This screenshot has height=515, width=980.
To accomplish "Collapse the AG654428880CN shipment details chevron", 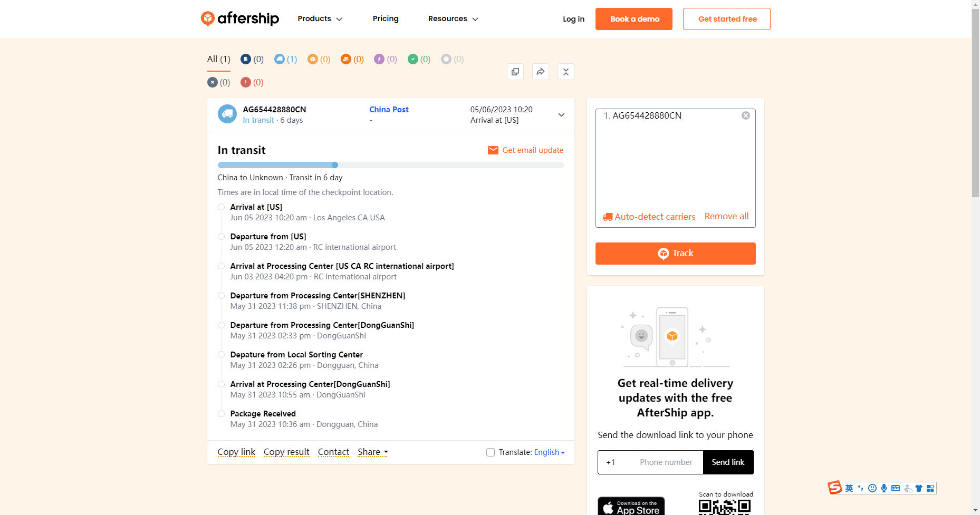I will 561,115.
